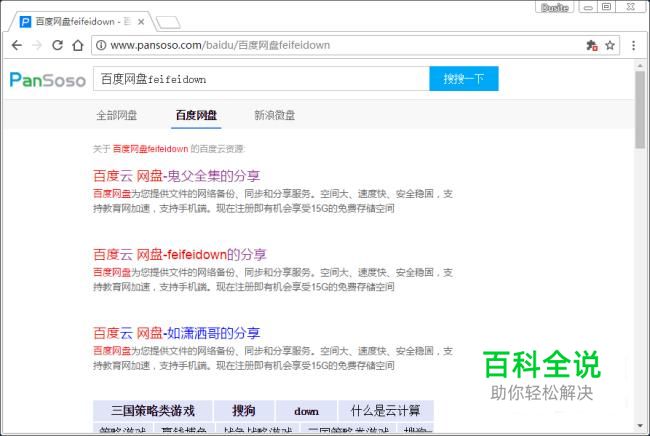
Task: Click the 搜狗 ad link
Action: coord(244,410)
